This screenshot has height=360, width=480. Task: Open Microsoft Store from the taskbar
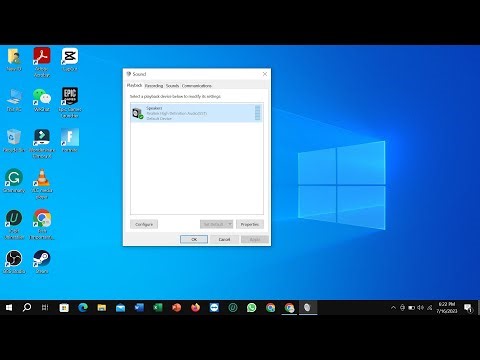click(64, 307)
